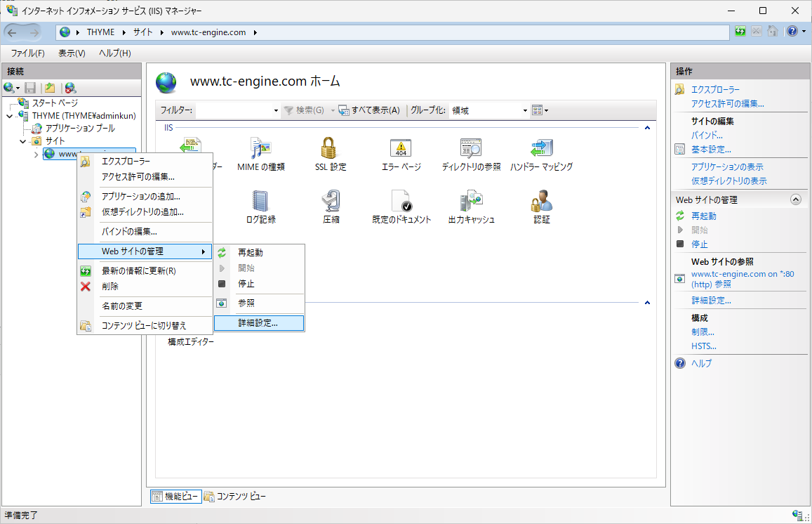
Task: Click the back navigation arrow
Action: [13, 32]
